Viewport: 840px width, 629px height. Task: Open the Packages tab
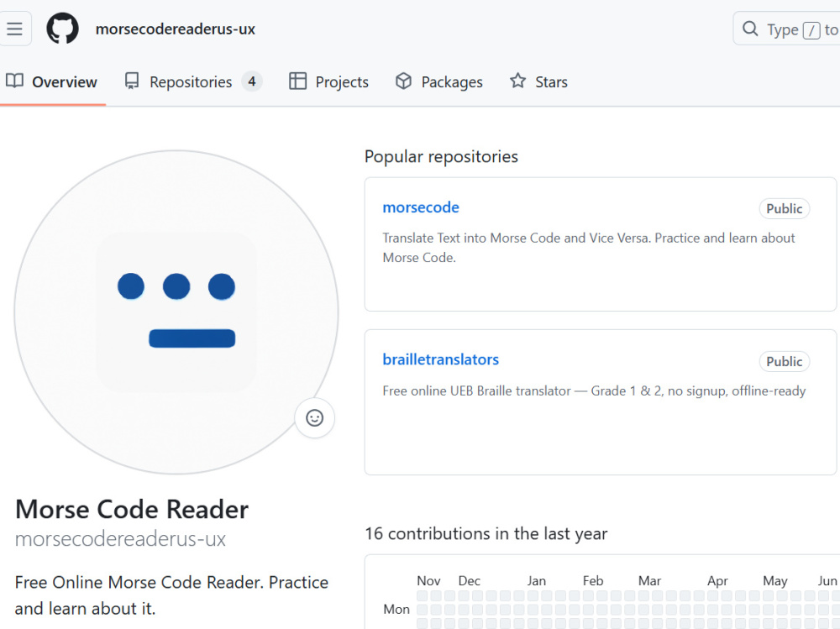pyautogui.click(x=439, y=82)
